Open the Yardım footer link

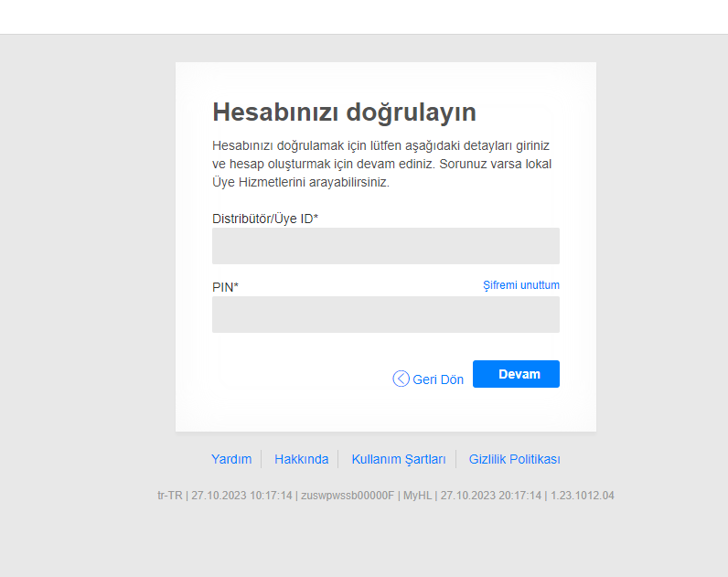tap(231, 459)
